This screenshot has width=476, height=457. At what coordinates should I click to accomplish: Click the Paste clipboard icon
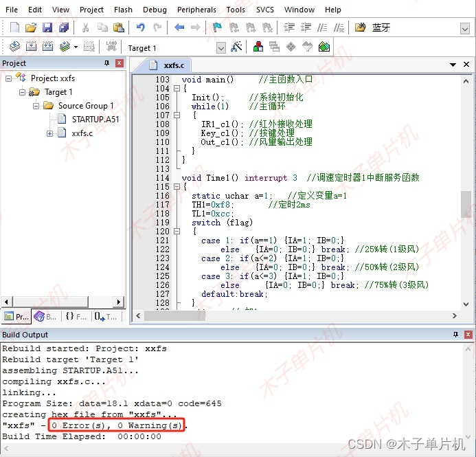click(x=119, y=27)
